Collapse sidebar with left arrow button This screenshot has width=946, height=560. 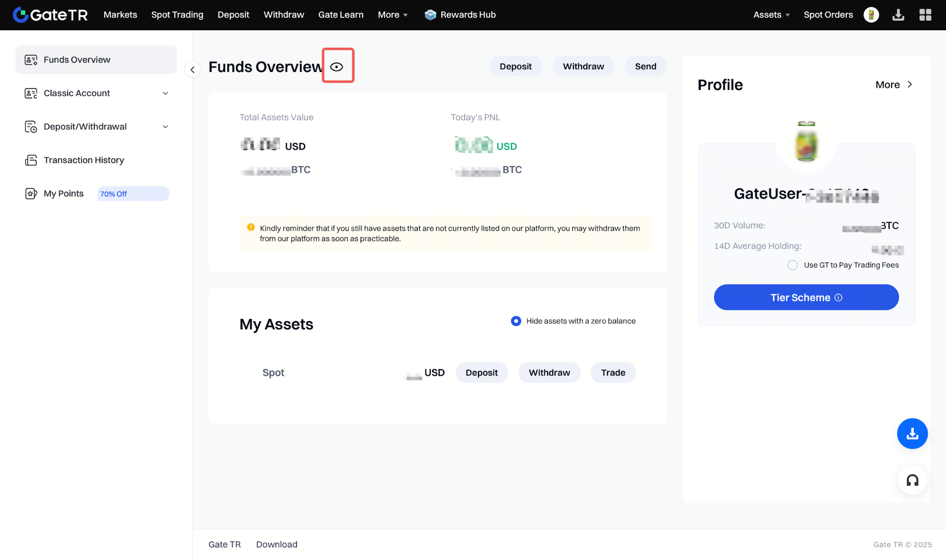(192, 70)
